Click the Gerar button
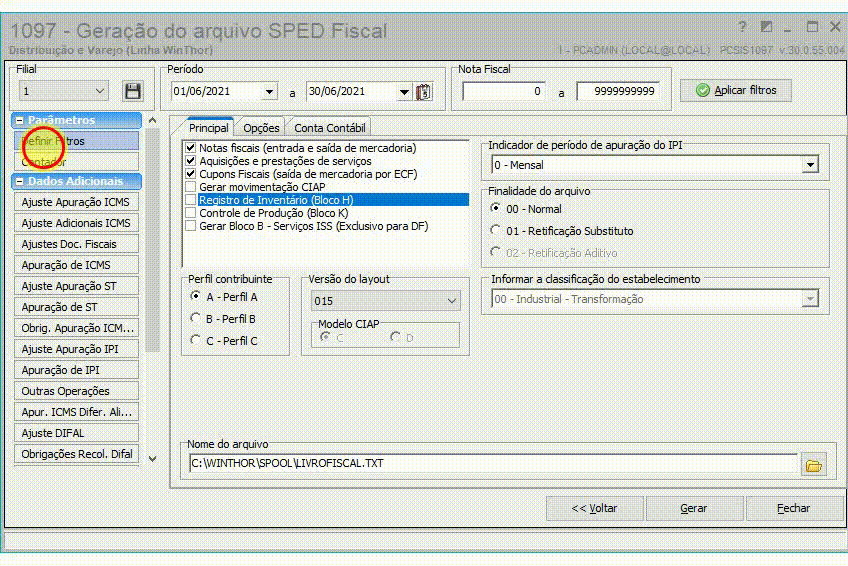Viewport: 848px width, 566px height. (x=694, y=508)
